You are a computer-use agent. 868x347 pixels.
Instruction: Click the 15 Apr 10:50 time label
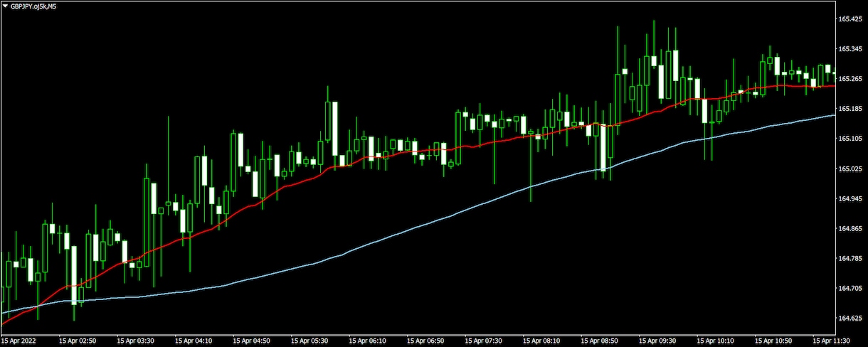coord(773,341)
